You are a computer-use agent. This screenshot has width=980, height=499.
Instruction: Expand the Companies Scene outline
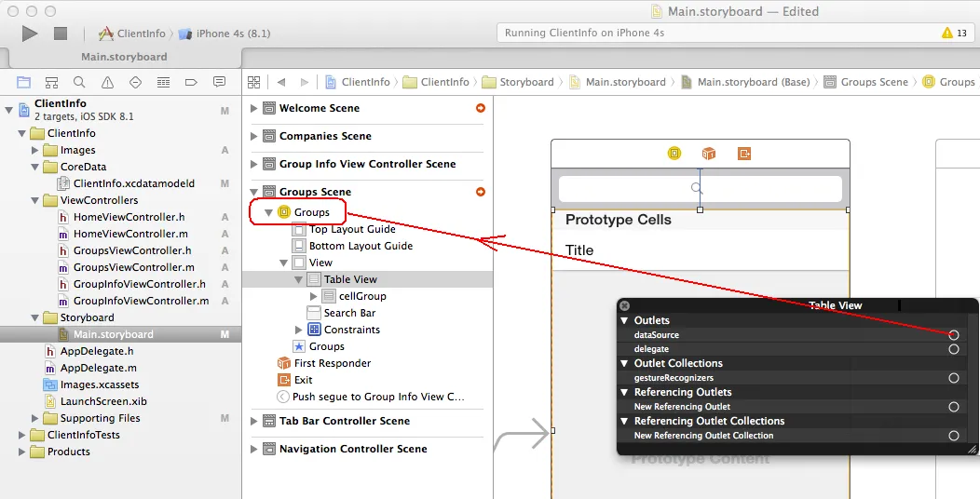(253, 136)
